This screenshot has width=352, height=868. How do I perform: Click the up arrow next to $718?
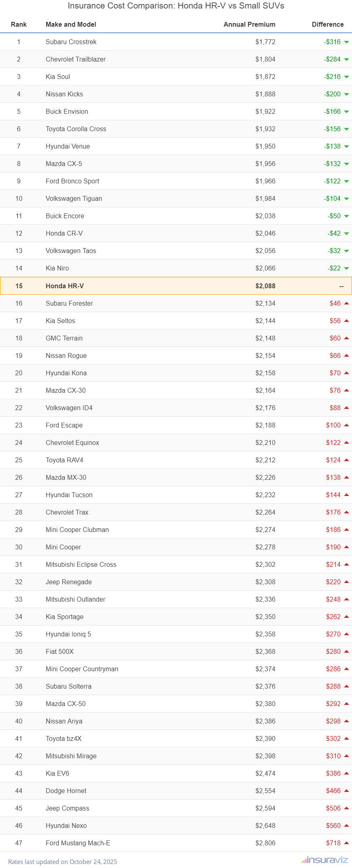coord(346,843)
